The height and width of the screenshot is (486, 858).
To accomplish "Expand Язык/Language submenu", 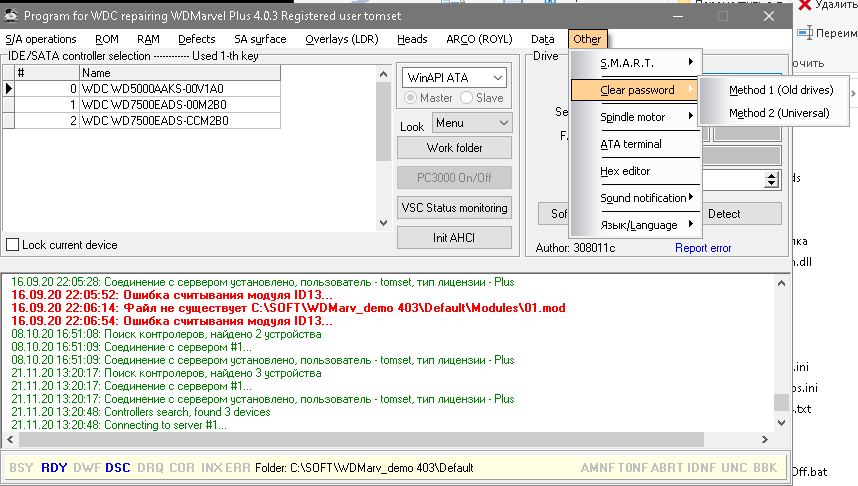I will (635, 224).
